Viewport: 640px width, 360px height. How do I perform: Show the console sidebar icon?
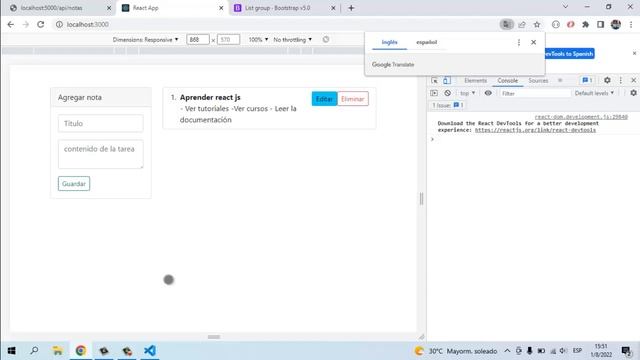[434, 93]
